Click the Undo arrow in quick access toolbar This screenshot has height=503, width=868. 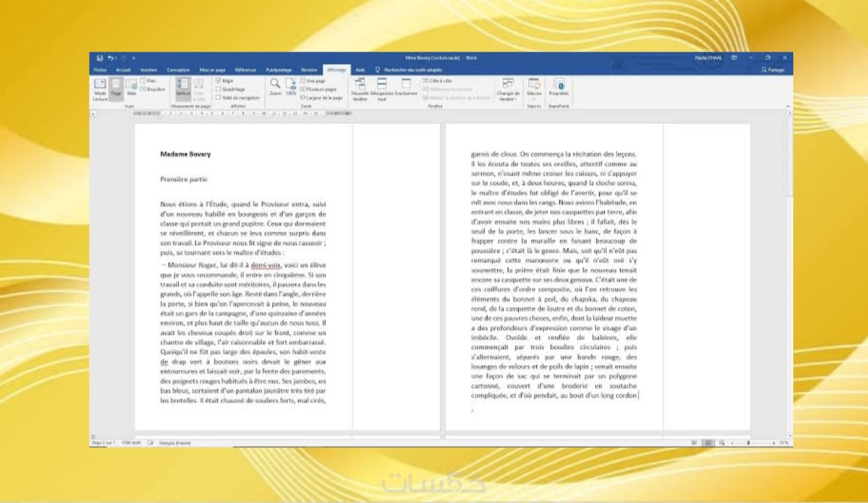(x=111, y=58)
